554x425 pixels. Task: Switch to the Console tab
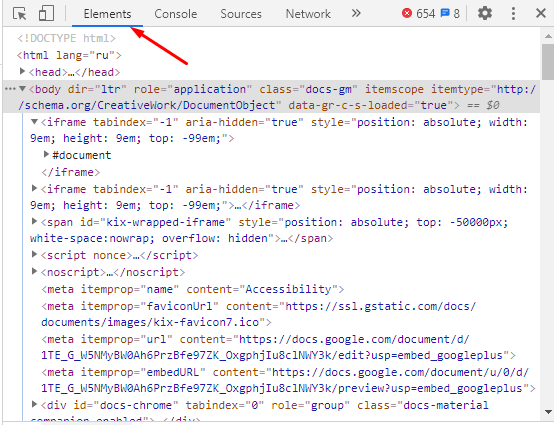[x=176, y=14]
